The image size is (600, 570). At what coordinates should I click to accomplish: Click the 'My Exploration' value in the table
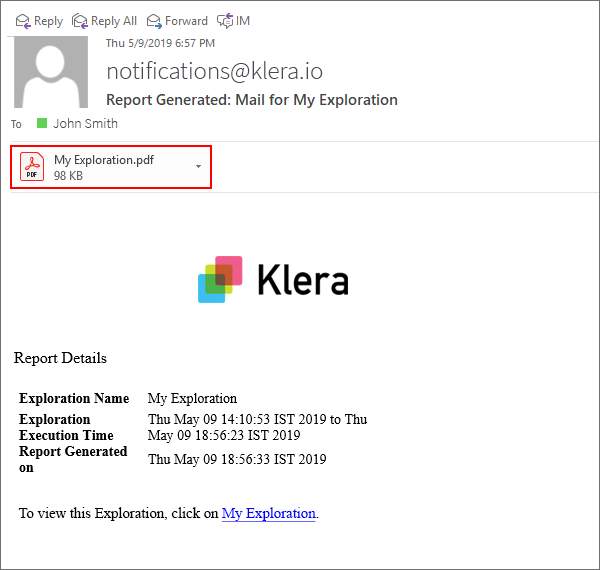coord(192,399)
